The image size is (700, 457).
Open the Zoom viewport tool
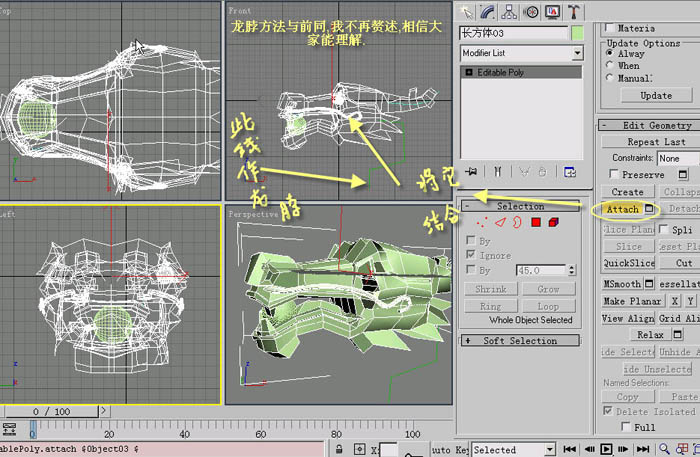(665, 449)
